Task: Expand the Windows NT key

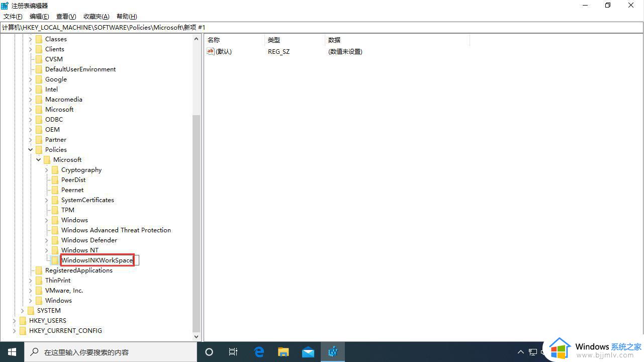Action: [46, 250]
